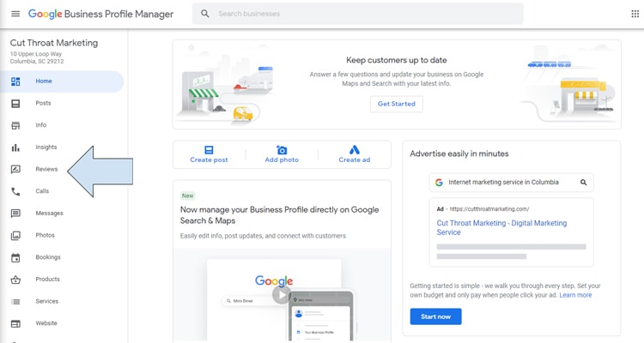Click the Bookings calendar icon
Viewport: 644px width, 343px height.
coord(15,257)
